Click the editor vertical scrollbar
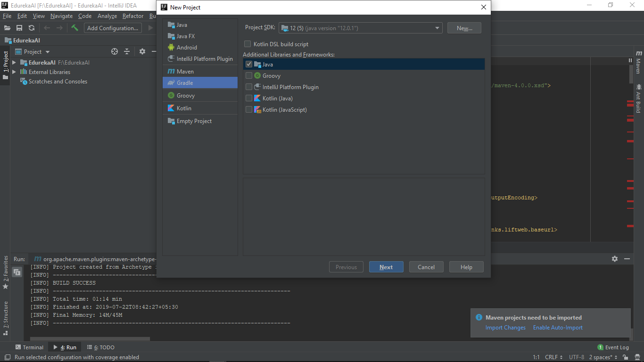 pyautogui.click(x=631, y=74)
